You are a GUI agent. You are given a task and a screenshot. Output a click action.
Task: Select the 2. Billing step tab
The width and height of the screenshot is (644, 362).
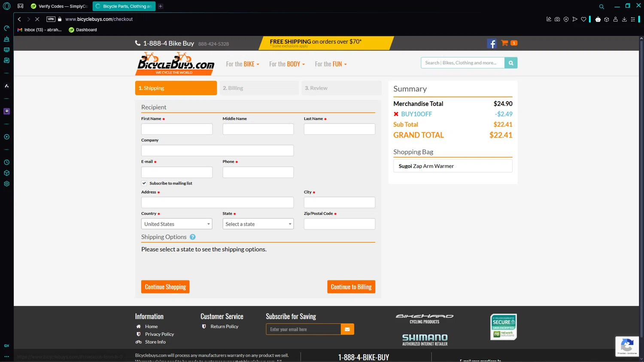(x=259, y=88)
